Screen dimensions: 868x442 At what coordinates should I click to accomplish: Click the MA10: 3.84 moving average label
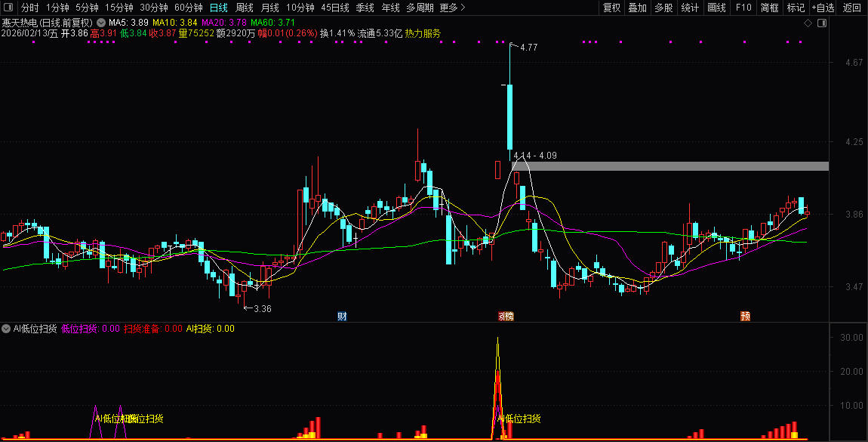[x=175, y=23]
